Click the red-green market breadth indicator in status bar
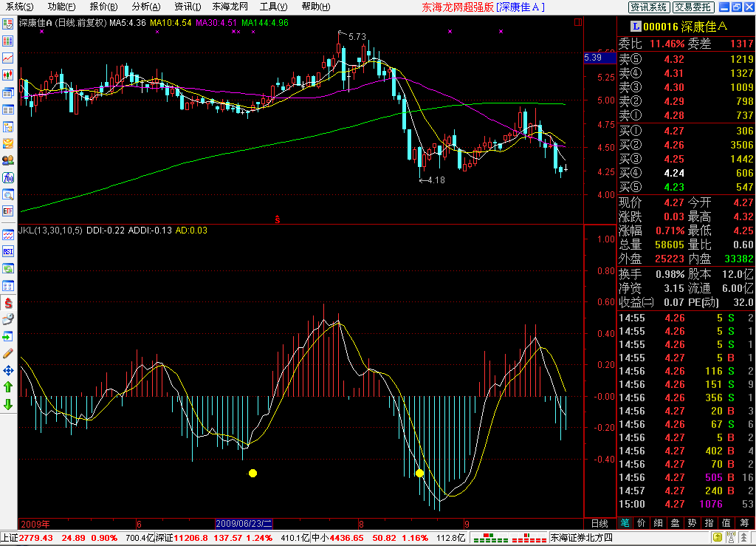The height and width of the screenshot is (546, 756). 509,538
